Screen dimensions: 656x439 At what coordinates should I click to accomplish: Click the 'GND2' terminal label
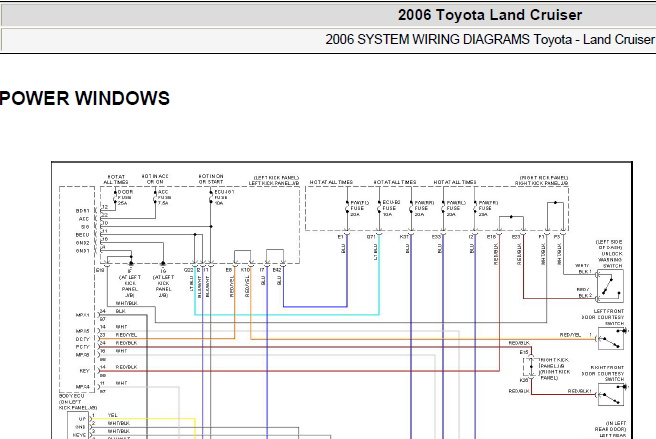[82, 243]
